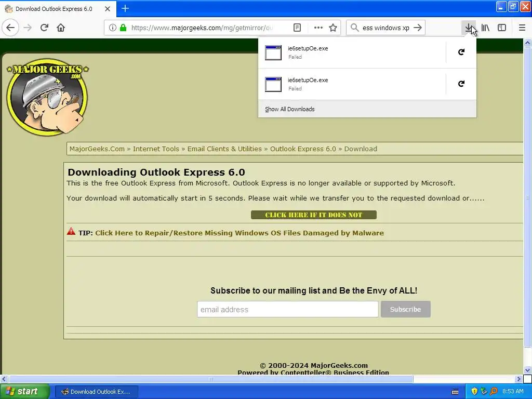Go back to the previous page
Viewport: 532px width, 399px height.
pos(10,28)
